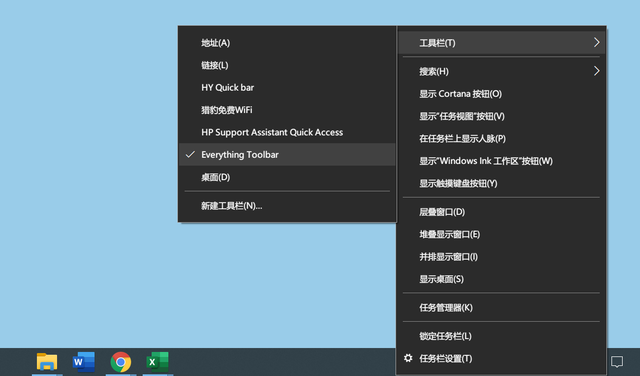The height and width of the screenshot is (376, 640).
Task: Enable the 地址(A) toolbar
Action: point(287,43)
